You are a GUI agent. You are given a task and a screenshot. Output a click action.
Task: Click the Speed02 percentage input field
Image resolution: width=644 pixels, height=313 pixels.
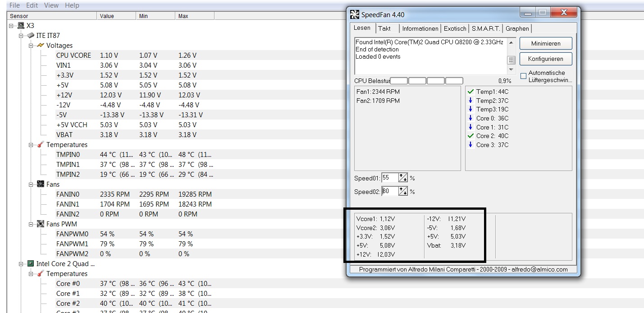(x=390, y=192)
